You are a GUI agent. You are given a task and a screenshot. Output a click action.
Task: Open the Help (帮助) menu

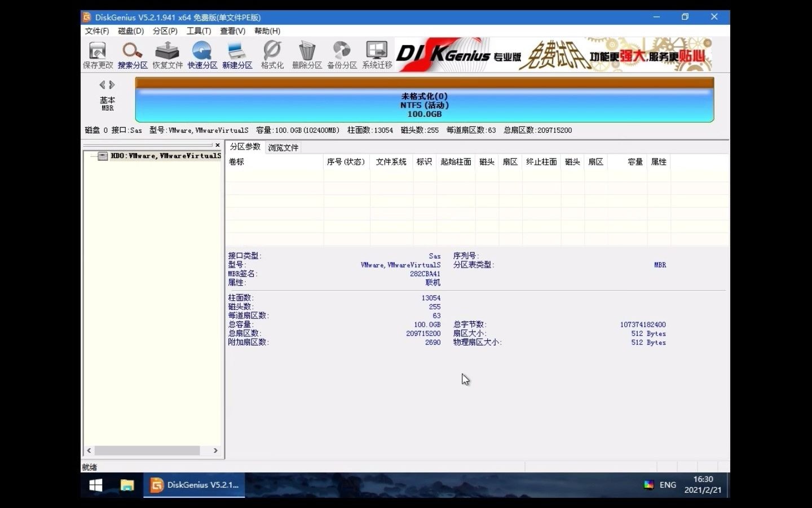tap(267, 31)
